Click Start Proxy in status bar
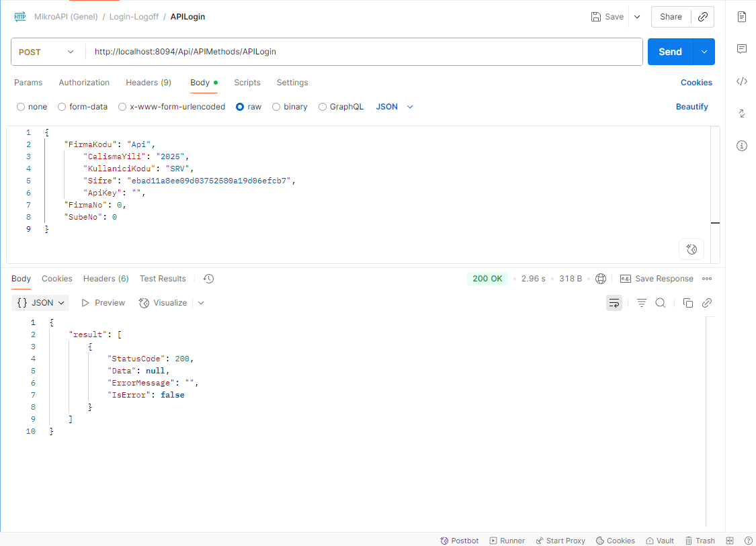 (x=560, y=541)
